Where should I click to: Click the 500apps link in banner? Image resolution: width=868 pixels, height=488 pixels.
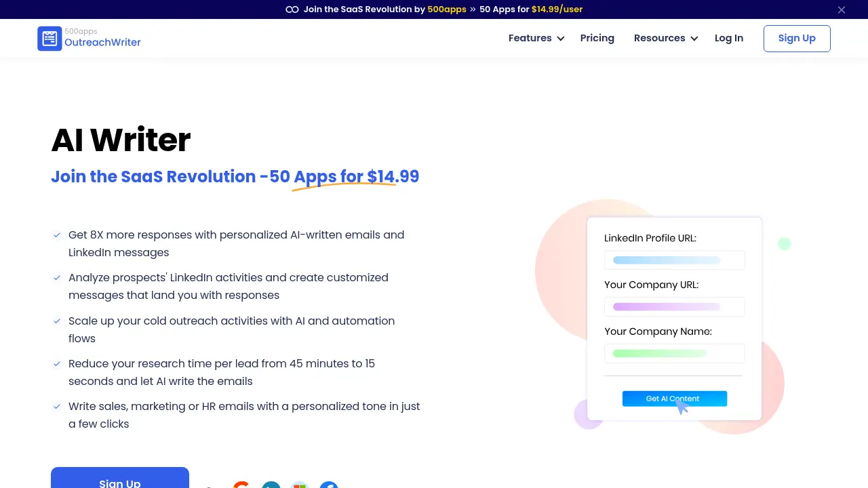tap(447, 9)
